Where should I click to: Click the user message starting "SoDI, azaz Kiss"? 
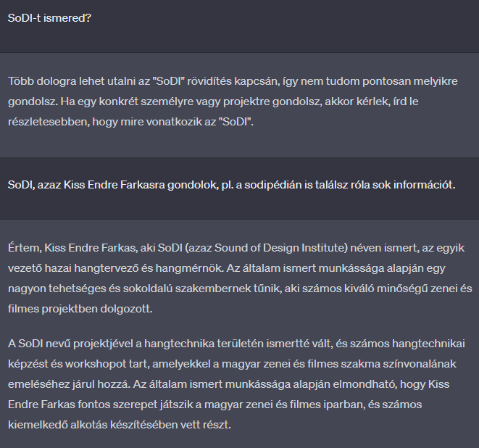pos(232,185)
